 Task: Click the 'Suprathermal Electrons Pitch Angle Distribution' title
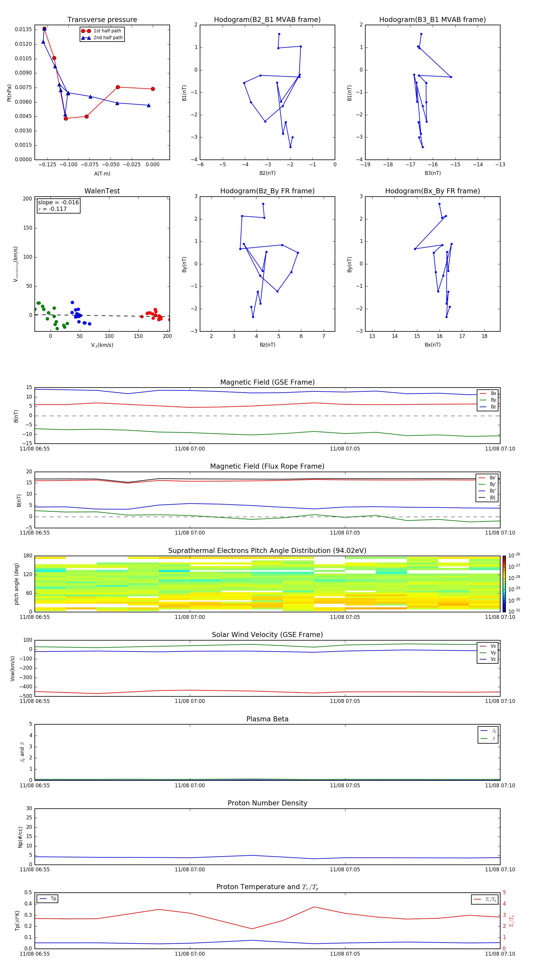(x=267, y=551)
